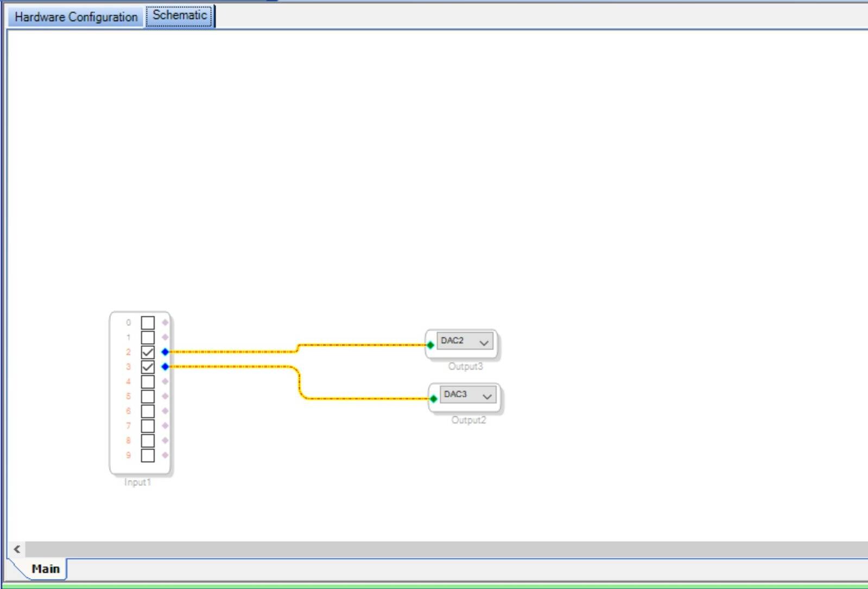
Task: Select the Output2 block label
Action: coord(468,420)
